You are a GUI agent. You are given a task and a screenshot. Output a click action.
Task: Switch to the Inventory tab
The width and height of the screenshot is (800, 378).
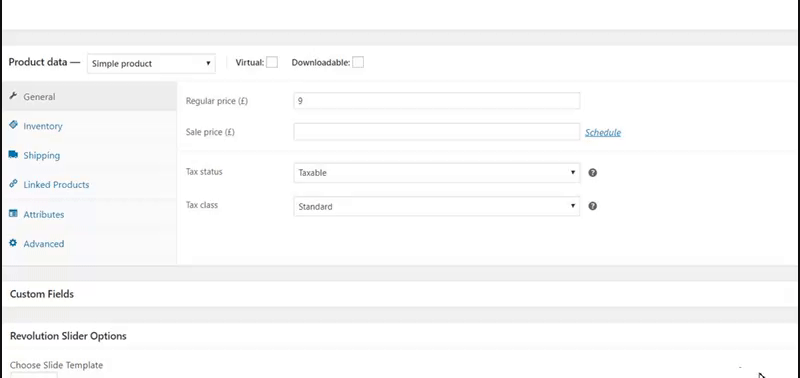90,126
